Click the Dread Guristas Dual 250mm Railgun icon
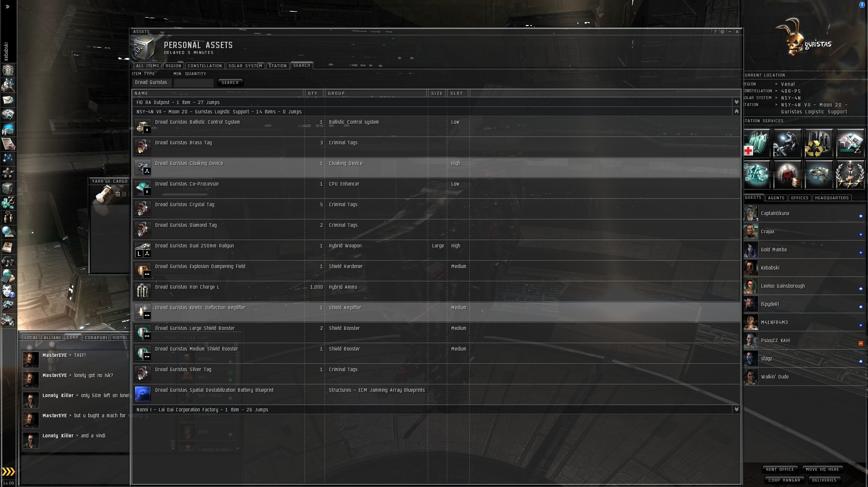 pos(143,250)
